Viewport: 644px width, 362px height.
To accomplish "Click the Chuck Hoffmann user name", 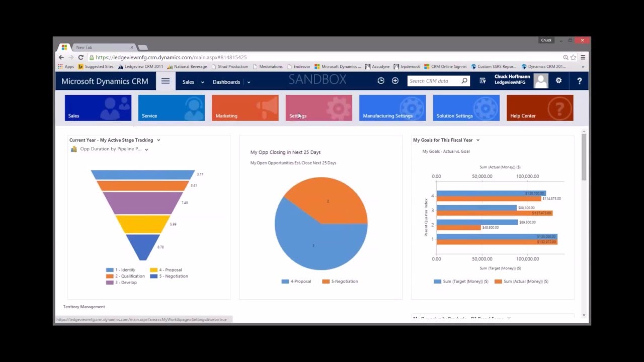I will coord(512,77).
